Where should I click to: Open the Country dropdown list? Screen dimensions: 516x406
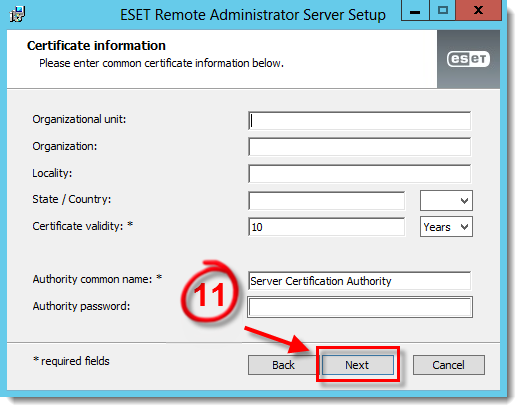point(446,200)
